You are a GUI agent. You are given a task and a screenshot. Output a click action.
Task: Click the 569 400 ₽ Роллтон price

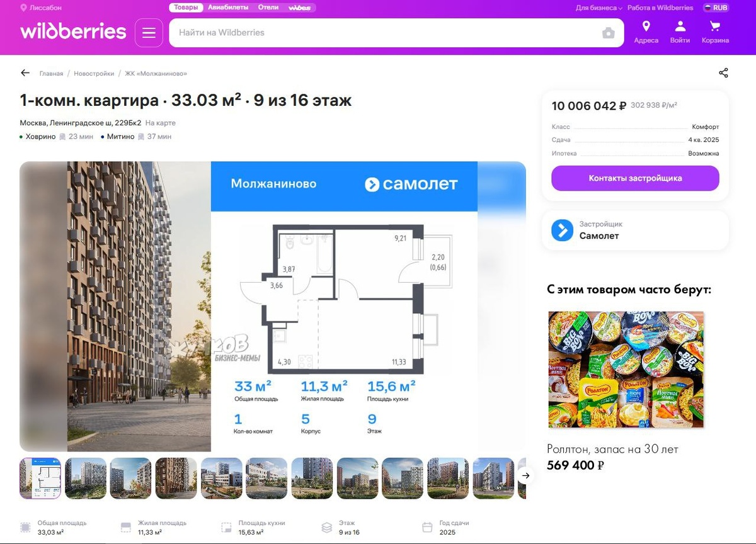tap(576, 465)
